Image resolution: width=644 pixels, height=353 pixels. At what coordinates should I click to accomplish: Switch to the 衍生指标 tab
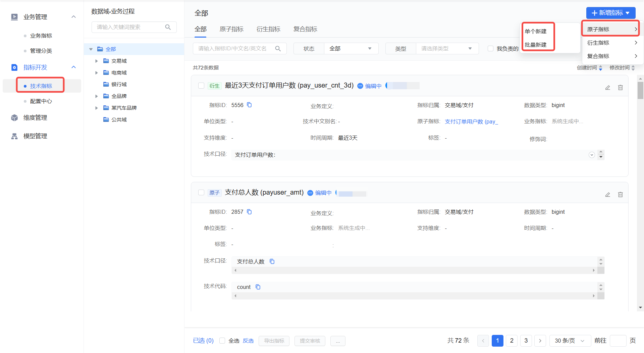pos(268,29)
